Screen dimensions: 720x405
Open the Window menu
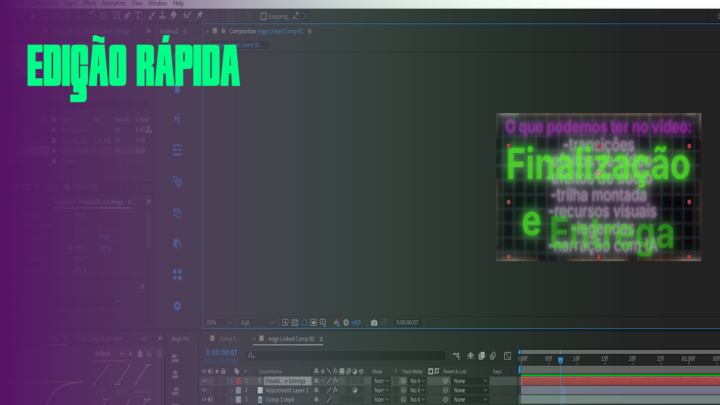pyautogui.click(x=157, y=4)
